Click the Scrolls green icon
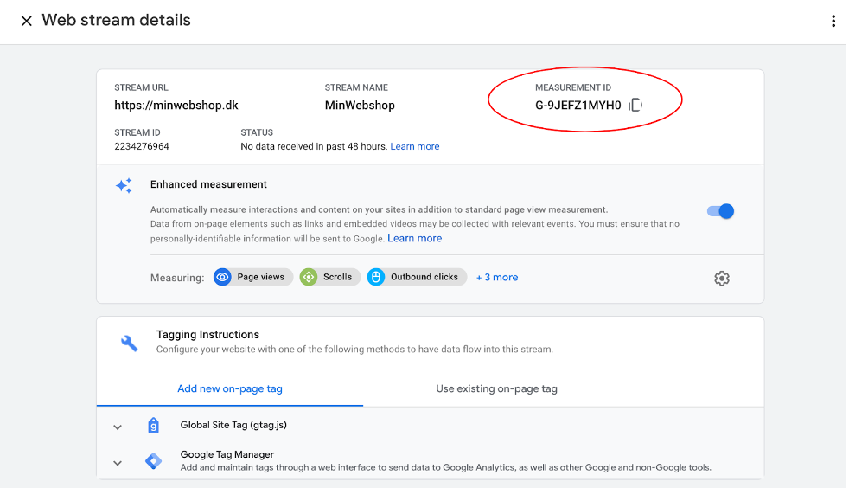 click(x=309, y=277)
